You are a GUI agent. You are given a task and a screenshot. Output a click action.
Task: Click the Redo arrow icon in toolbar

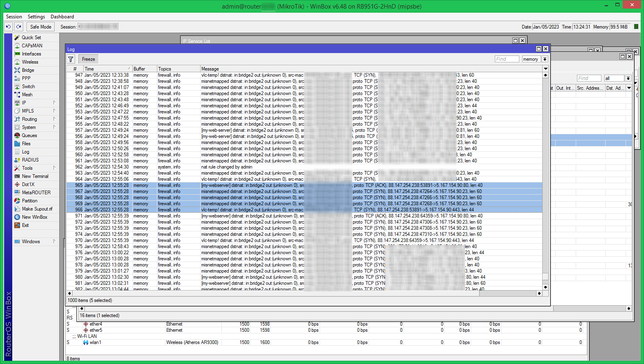coord(19,27)
